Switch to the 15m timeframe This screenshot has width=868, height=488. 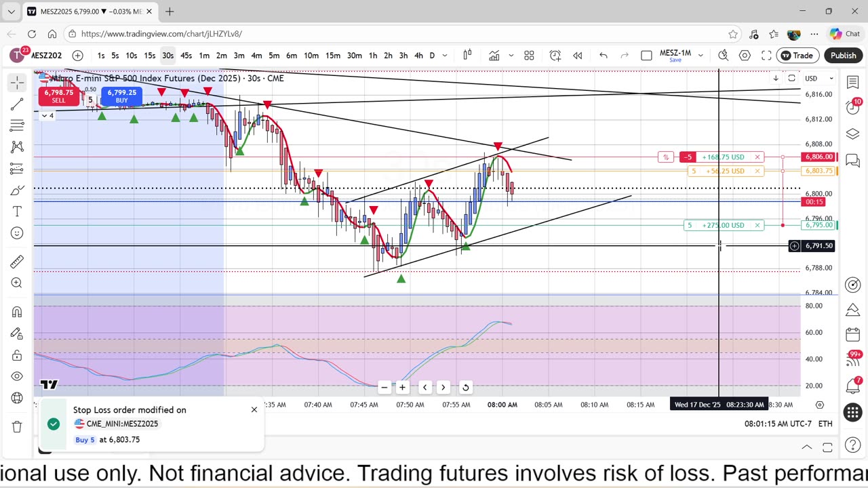click(x=332, y=56)
